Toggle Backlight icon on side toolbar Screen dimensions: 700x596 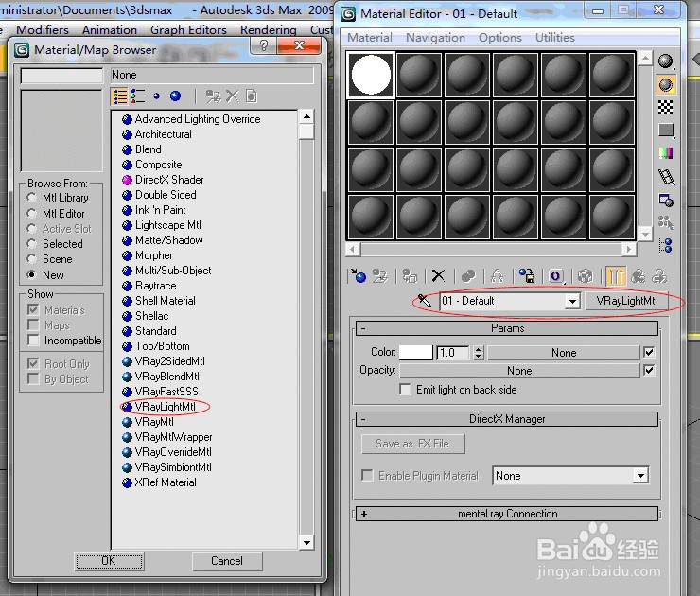[x=666, y=84]
